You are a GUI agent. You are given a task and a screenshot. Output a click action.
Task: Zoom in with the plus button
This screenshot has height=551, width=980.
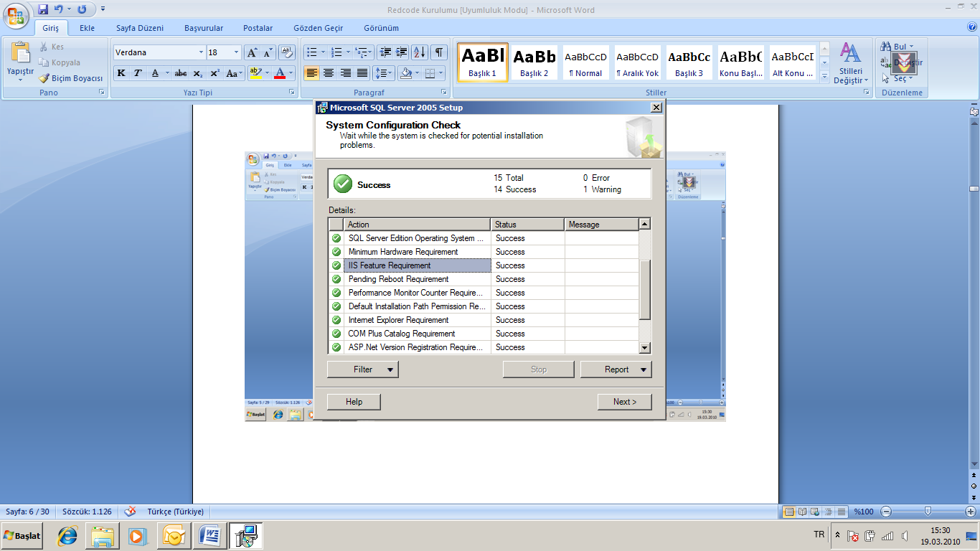(x=971, y=512)
